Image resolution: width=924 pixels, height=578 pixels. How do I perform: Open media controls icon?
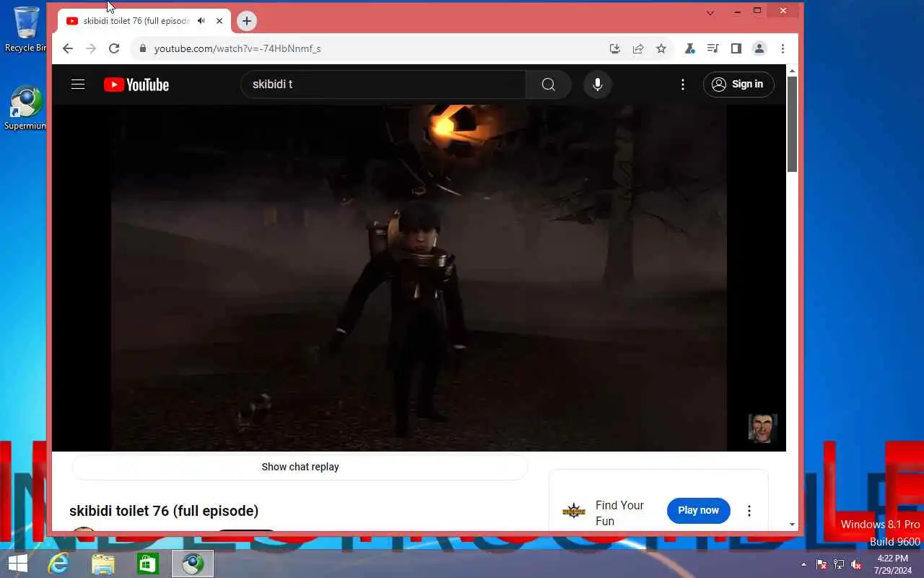coord(712,48)
